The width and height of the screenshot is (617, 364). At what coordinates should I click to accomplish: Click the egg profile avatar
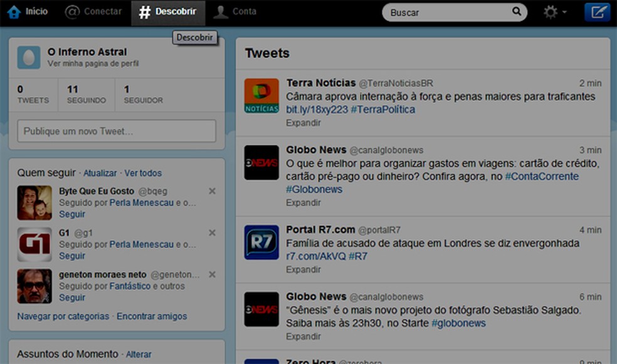[x=29, y=58]
